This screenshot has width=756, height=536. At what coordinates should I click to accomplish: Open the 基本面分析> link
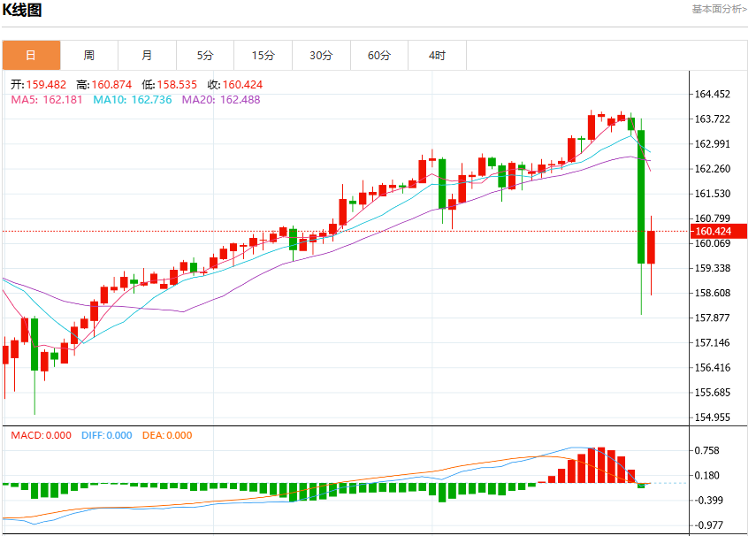click(x=720, y=9)
